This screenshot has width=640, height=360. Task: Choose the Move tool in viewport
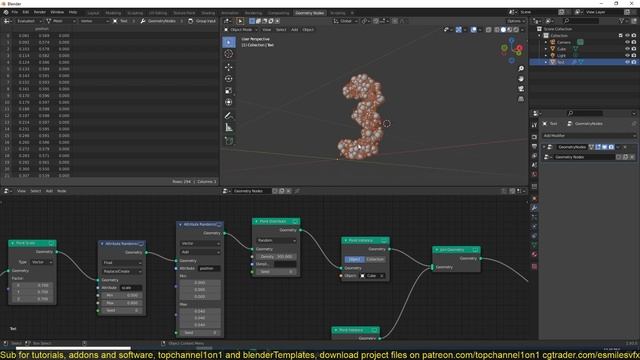tap(229, 67)
